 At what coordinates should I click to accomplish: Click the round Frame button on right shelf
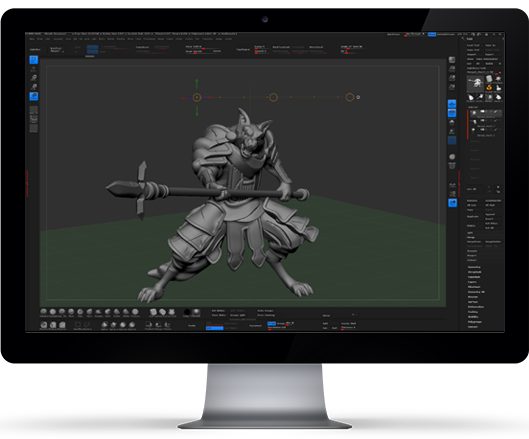452,157
